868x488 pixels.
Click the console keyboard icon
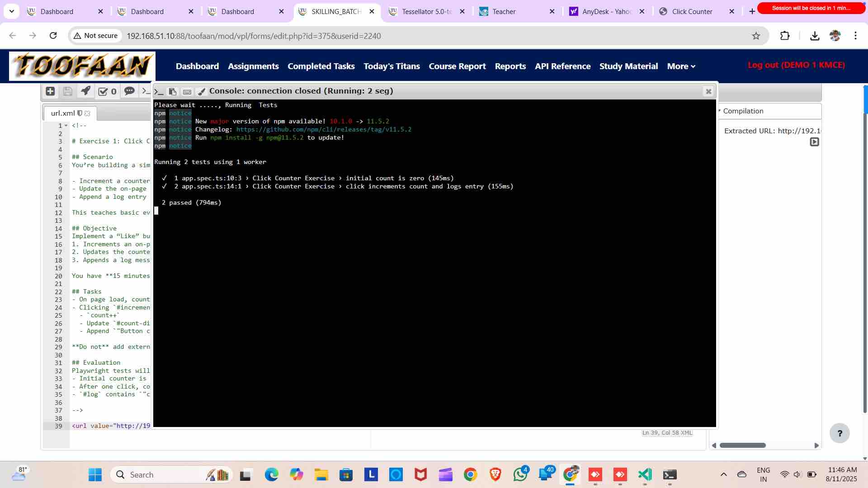click(187, 92)
